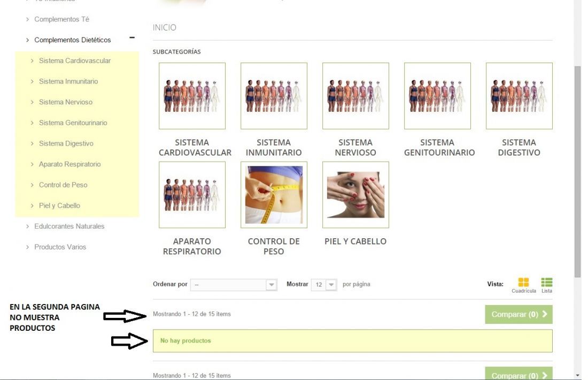Click the Sistema Genitourinario subcategory thumbnail
This screenshot has width=588, height=380.
[437, 96]
